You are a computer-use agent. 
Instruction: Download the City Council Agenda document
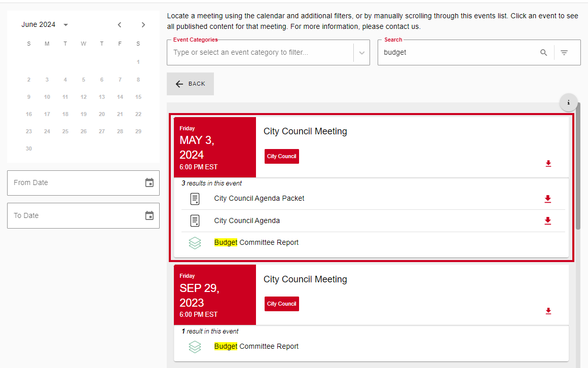click(548, 220)
